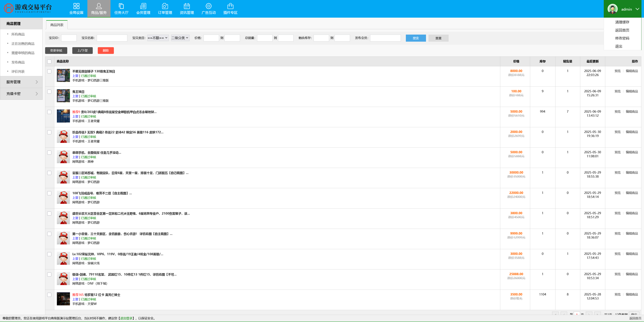Open the 二级分类 dropdown
This screenshot has height=322, width=644.
180,38
